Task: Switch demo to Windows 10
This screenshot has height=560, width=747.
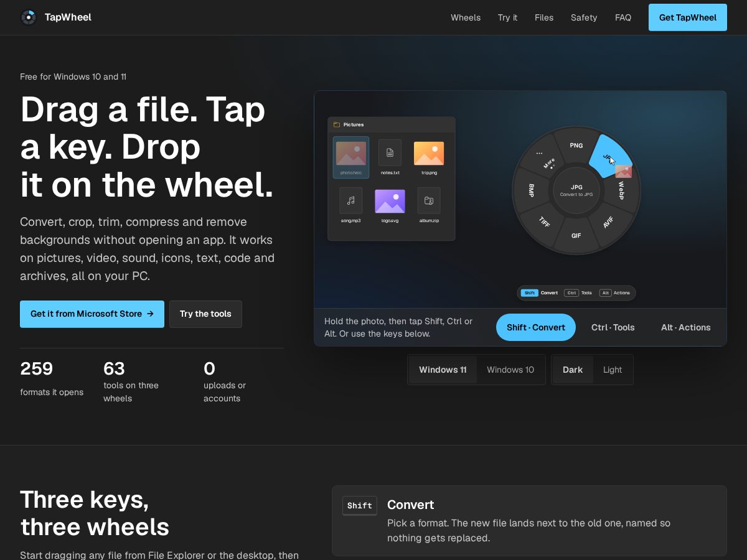Action: point(510,370)
